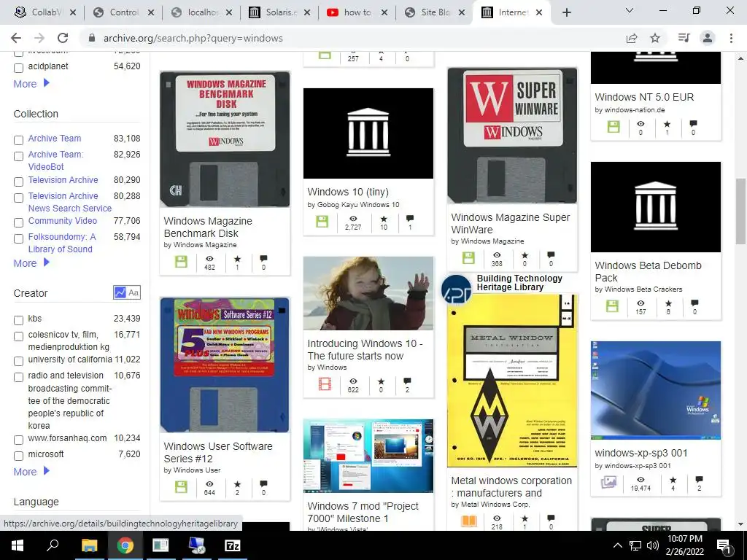Viewport: 747px width, 560px height.
Task: Check the www.forsanhaq.com creator checkbox
Action: coord(18,440)
